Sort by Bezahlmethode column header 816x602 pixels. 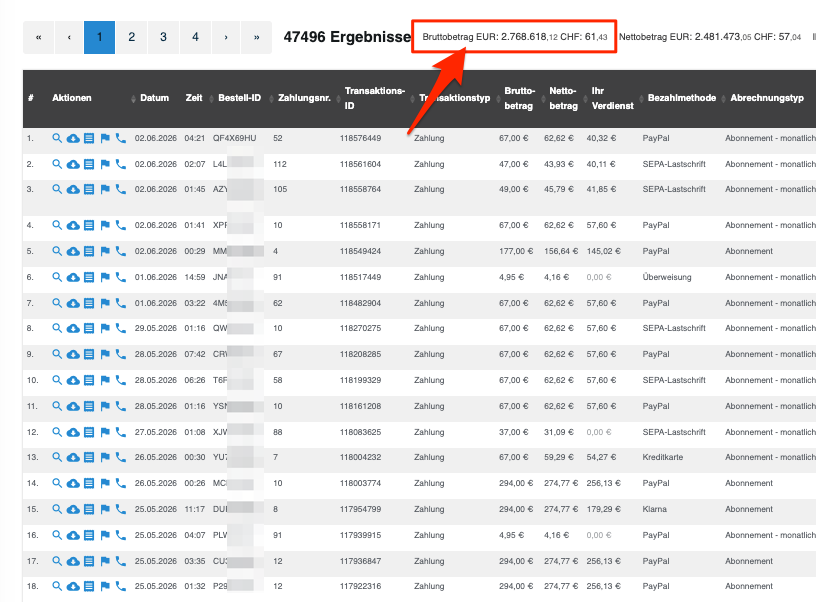[682, 98]
